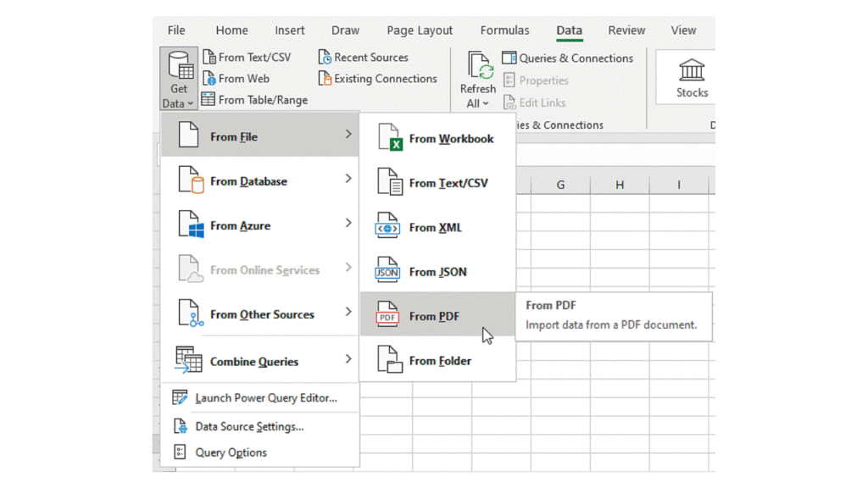Expand the From Other Sources chevron
Viewport: 868px width, 488px height.
click(x=348, y=312)
